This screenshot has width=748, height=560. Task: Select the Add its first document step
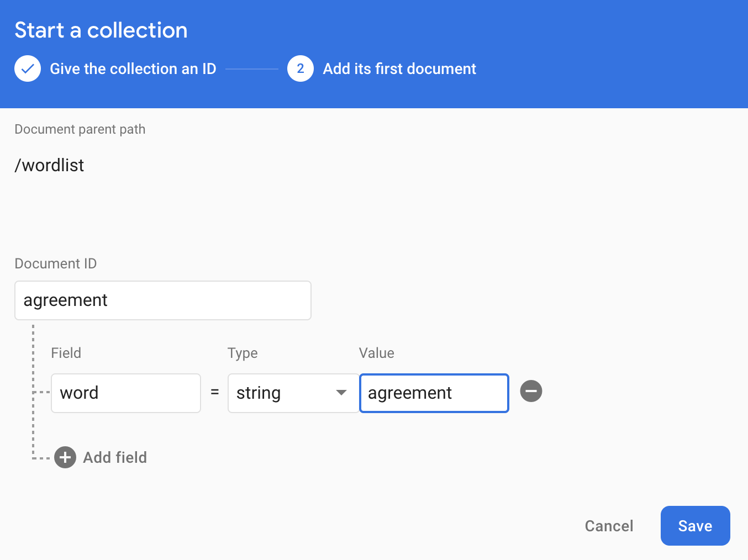tap(399, 69)
